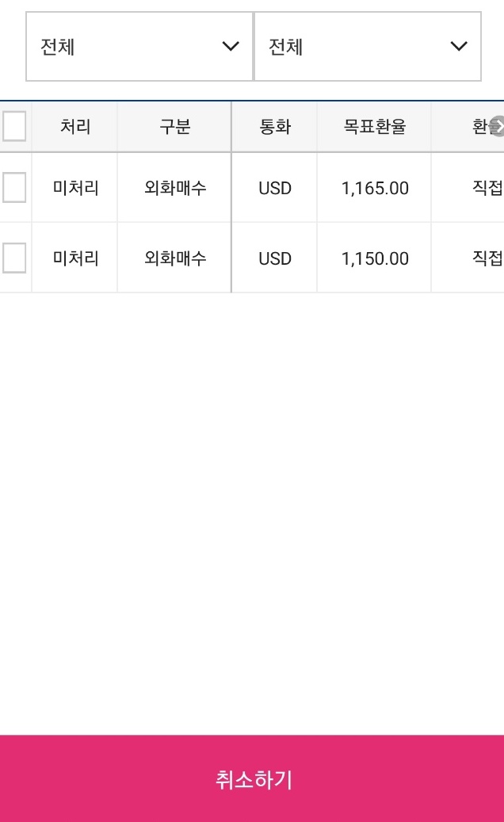The width and height of the screenshot is (504, 822).
Task: Check the 1,165.00 row checkbox
Action: coord(14,187)
